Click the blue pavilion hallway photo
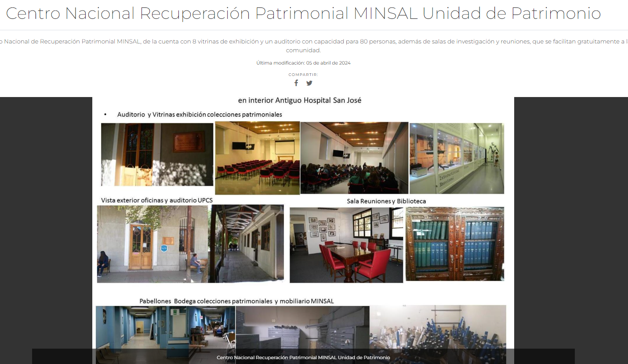Screen dimensions: 628x364 coord(165,327)
